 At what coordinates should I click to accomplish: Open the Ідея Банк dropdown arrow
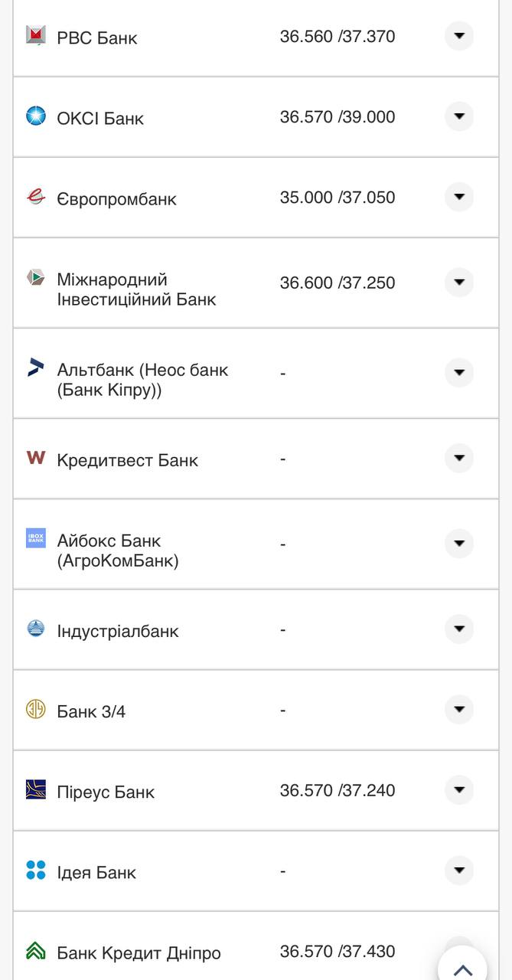[x=458, y=869]
